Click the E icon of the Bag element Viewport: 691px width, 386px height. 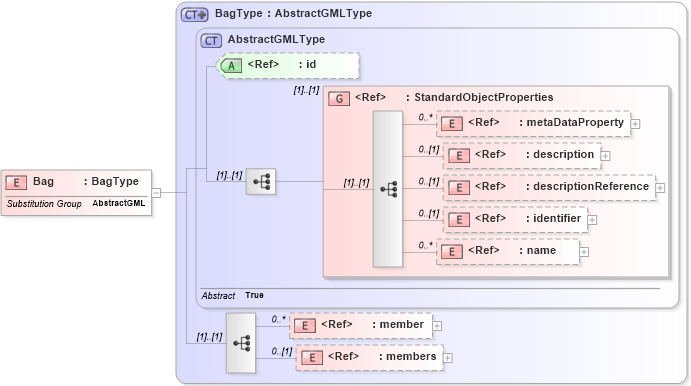(x=16, y=182)
